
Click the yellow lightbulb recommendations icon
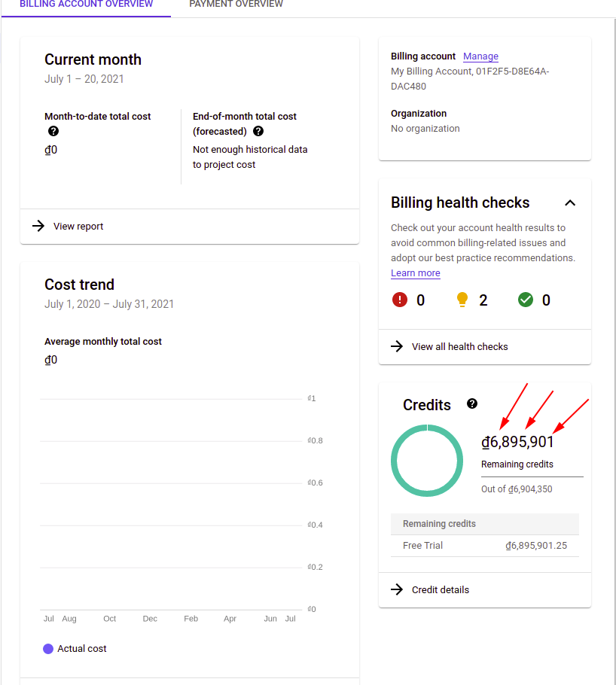462,300
